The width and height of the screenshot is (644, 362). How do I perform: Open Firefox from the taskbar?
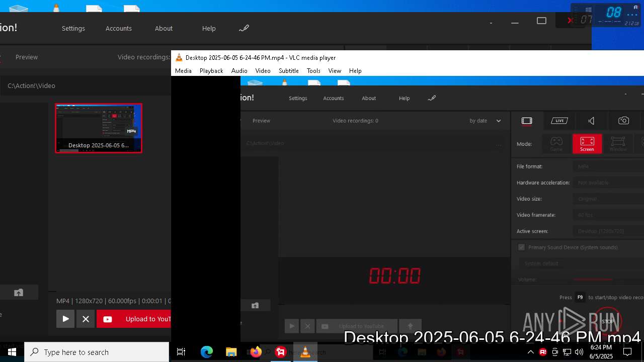256,352
